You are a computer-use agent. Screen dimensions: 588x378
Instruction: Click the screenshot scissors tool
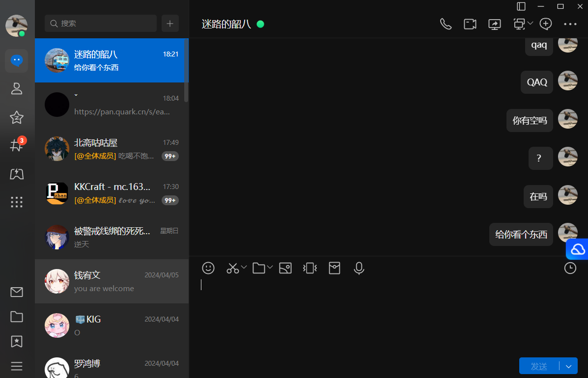(x=232, y=268)
